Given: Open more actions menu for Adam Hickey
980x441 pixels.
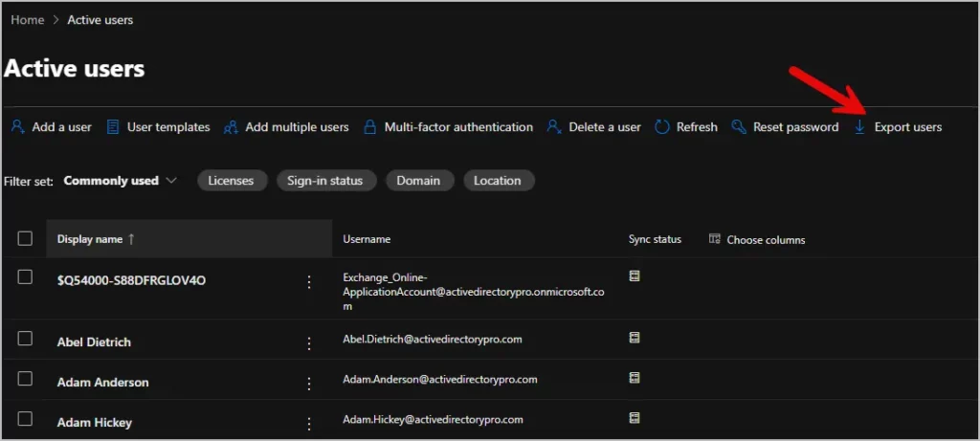Looking at the screenshot, I should 309,424.
